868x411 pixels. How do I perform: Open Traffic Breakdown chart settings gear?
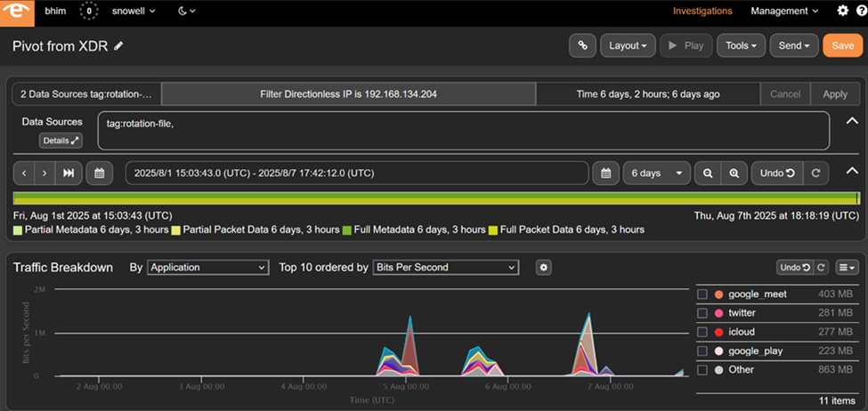pyautogui.click(x=545, y=267)
